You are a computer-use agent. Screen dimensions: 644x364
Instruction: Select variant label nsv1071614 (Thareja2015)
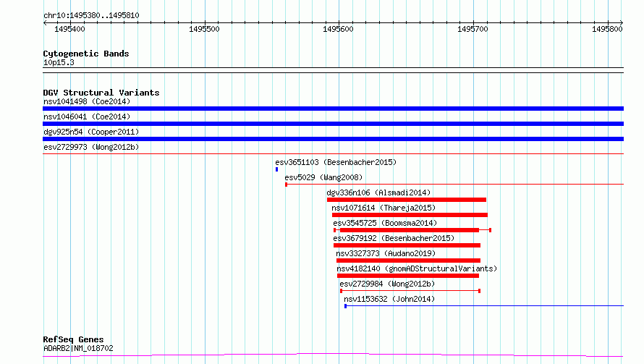tap(384, 208)
